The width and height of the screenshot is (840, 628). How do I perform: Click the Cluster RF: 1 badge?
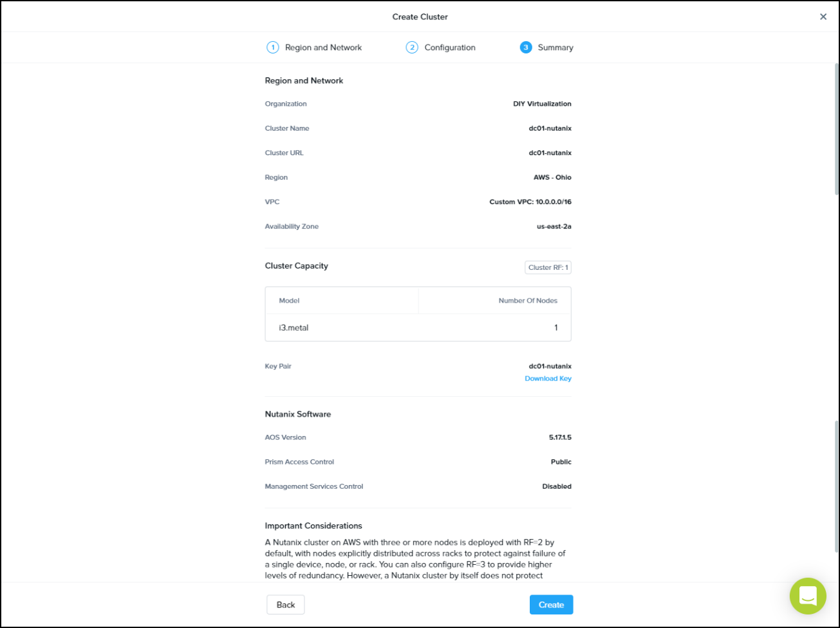click(548, 267)
